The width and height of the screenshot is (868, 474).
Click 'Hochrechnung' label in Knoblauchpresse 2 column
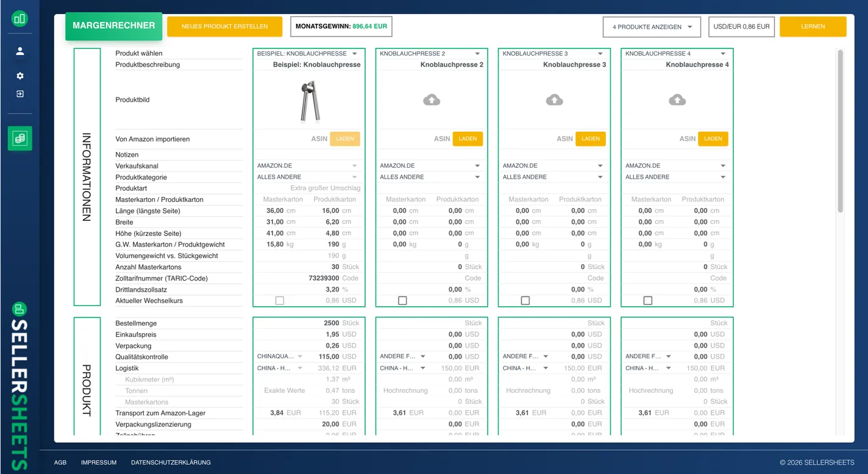pyautogui.click(x=405, y=390)
